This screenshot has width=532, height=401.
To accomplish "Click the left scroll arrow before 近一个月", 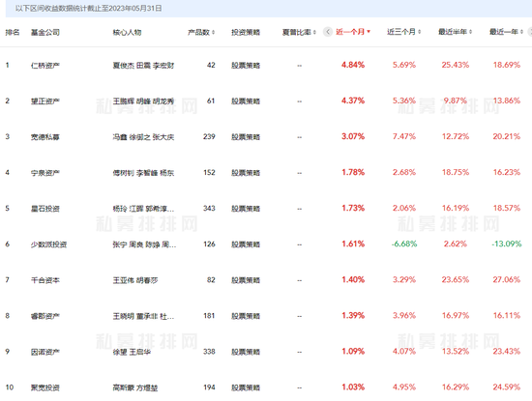I will 327,32.
